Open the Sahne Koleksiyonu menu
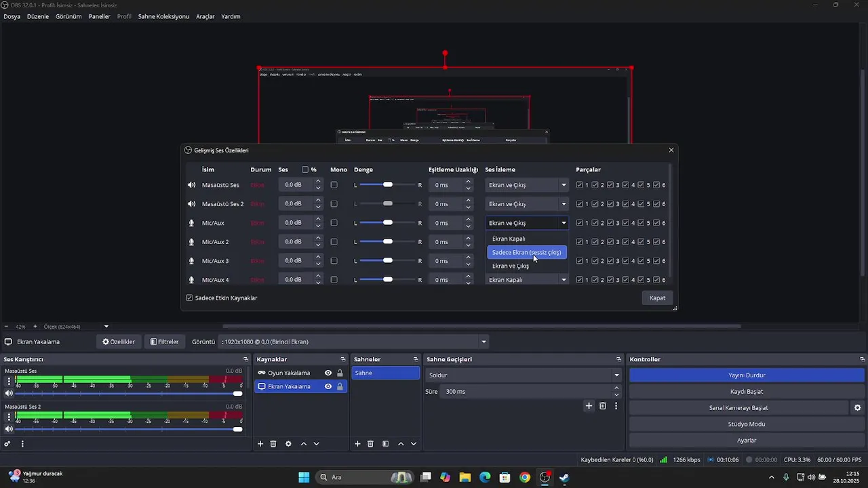 [163, 16]
